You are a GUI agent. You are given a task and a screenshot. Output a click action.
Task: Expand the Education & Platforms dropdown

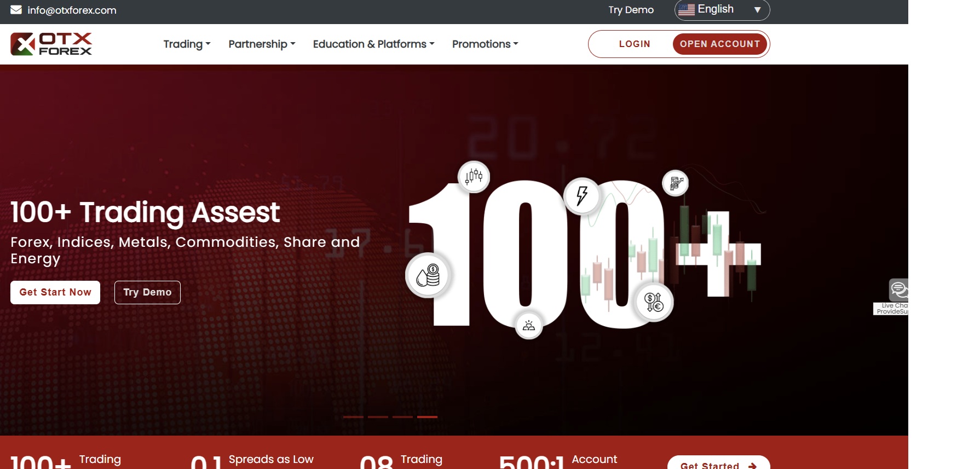(x=373, y=44)
